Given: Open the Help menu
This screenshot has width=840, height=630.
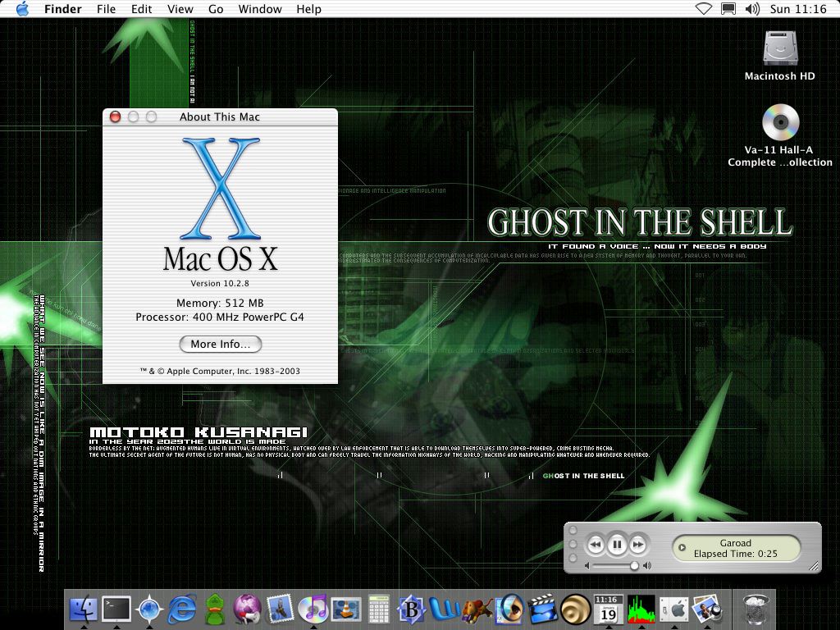Looking at the screenshot, I should point(308,9).
